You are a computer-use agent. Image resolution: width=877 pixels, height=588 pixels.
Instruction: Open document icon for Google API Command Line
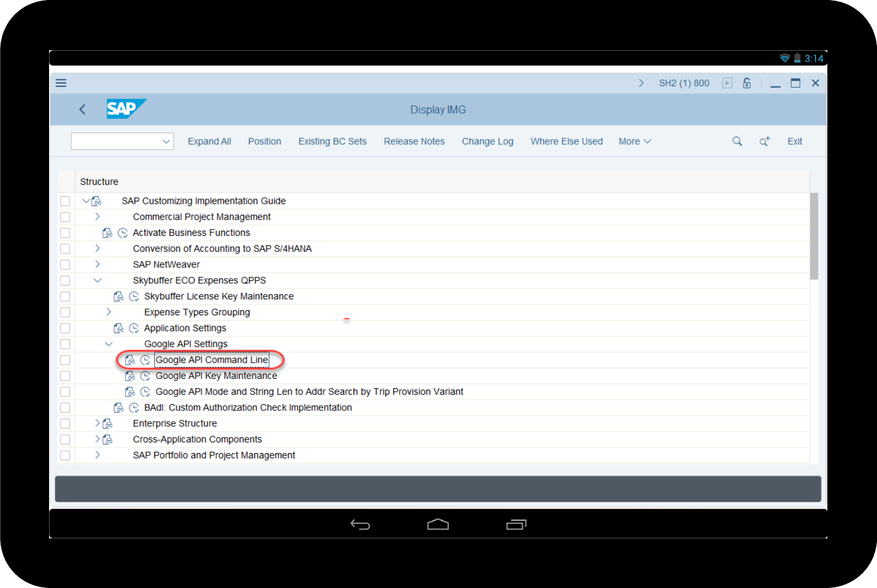coord(130,360)
